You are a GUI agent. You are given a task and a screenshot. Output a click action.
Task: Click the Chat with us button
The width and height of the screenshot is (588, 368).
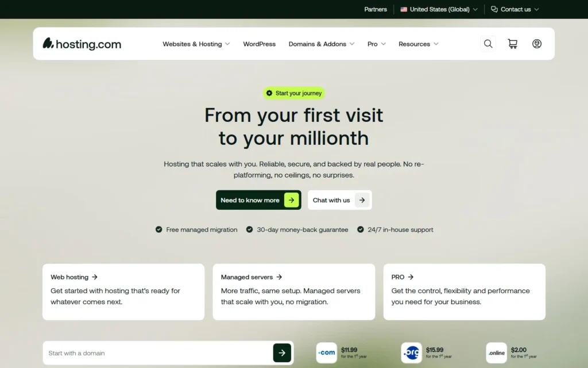[x=340, y=200]
